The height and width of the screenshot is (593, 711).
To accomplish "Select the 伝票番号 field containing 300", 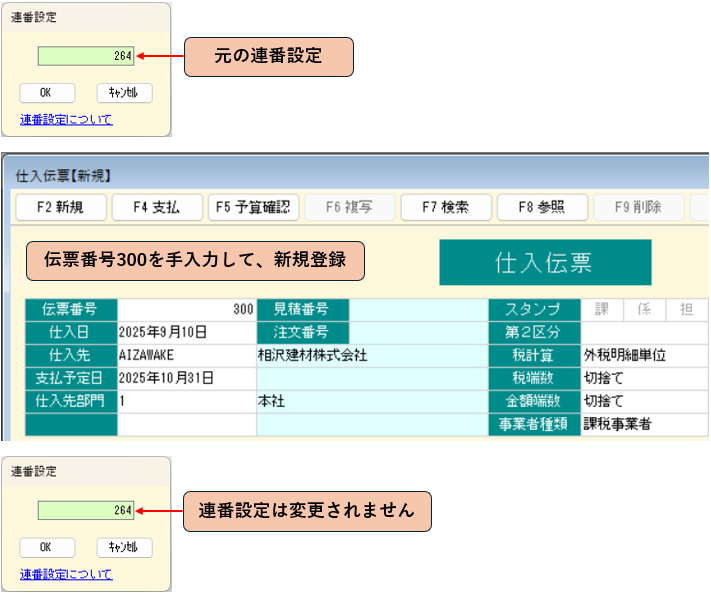I will click(x=186, y=310).
